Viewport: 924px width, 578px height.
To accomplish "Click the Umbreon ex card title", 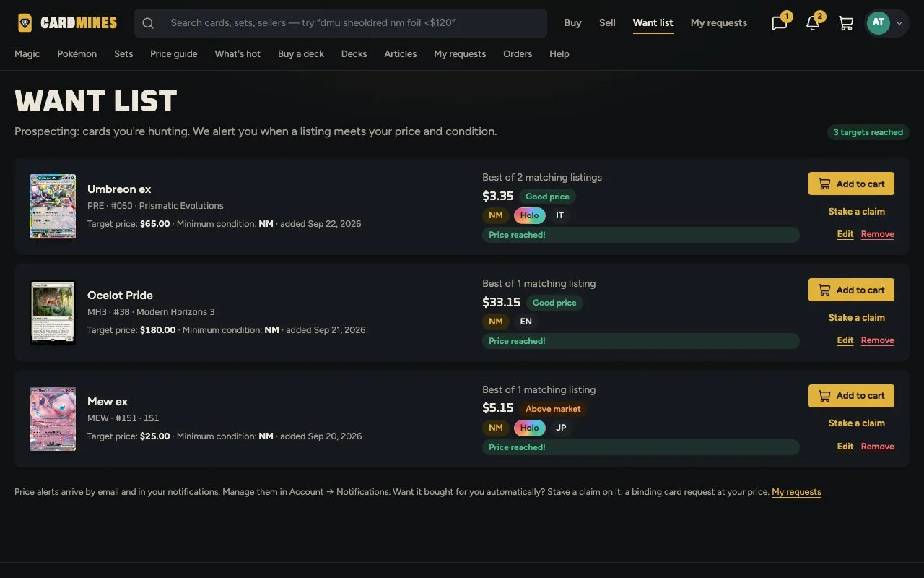I will 119,189.
